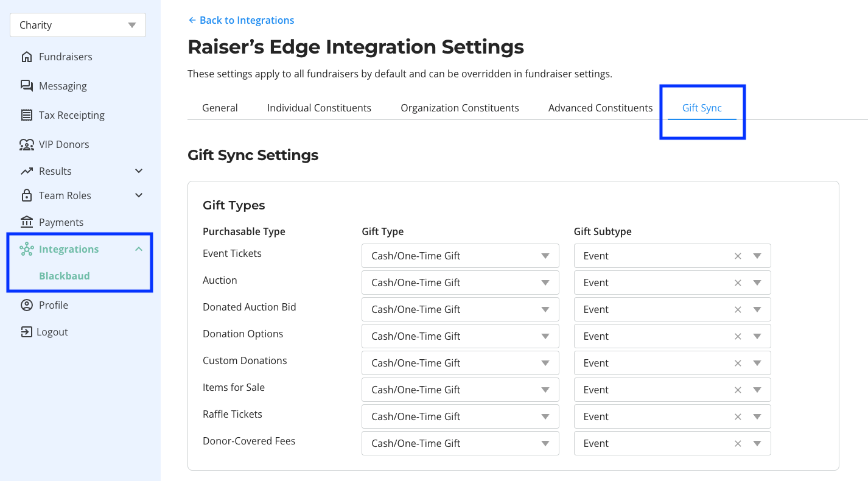868x481 pixels.
Task: Select the Fundraisers icon in the sidebar
Action: click(27, 56)
